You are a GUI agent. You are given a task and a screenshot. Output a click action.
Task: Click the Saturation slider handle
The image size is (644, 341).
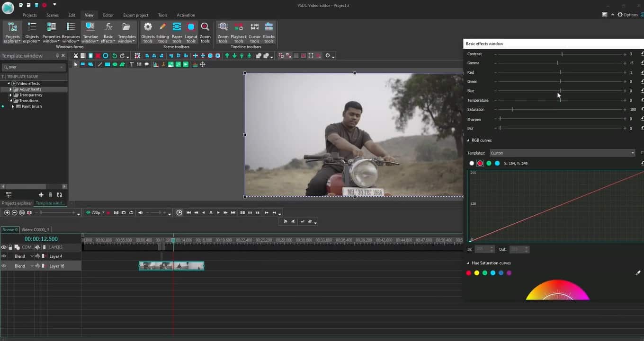512,110
